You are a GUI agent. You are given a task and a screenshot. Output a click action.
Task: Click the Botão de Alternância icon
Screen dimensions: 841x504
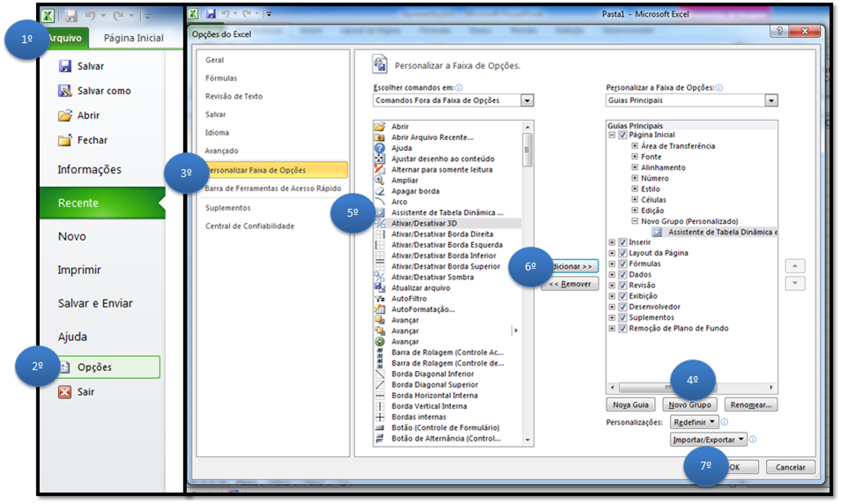tap(380, 438)
